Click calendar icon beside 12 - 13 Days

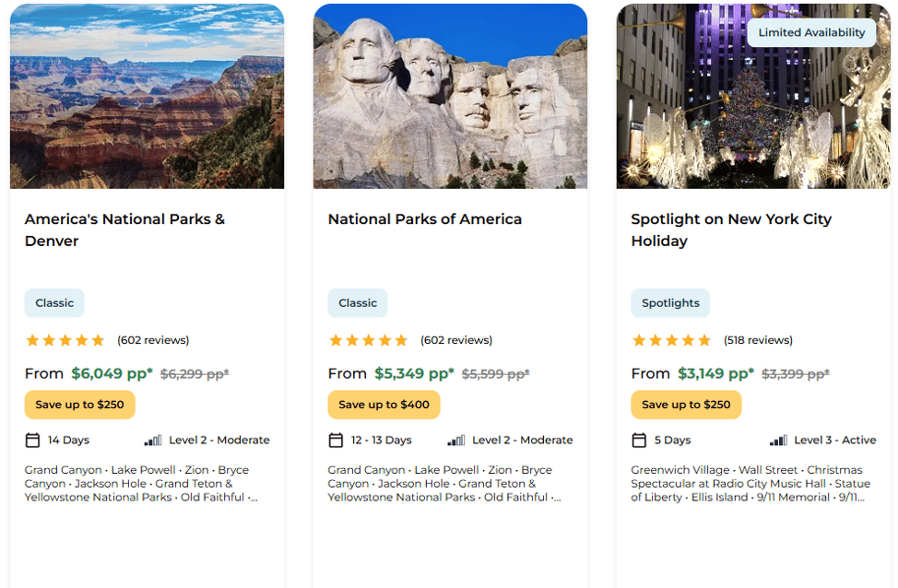tap(336, 441)
